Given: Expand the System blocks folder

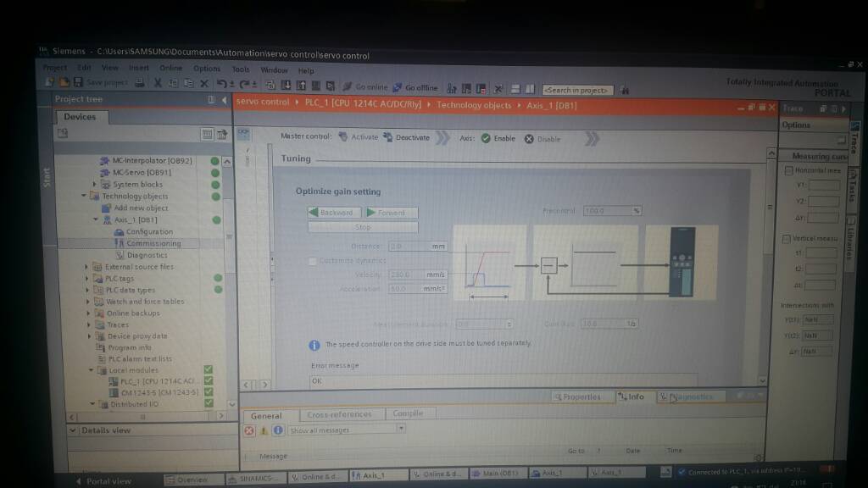Looking at the screenshot, I should (95, 184).
